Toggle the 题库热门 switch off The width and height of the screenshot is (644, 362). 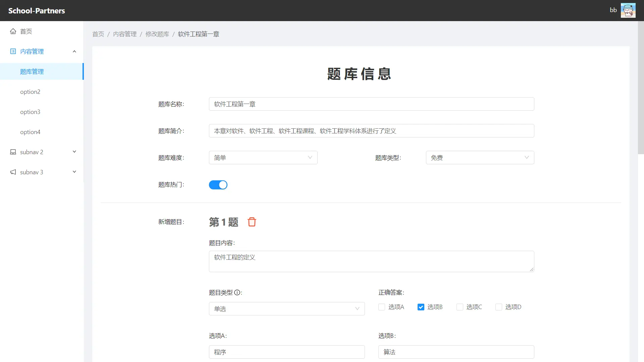point(218,185)
